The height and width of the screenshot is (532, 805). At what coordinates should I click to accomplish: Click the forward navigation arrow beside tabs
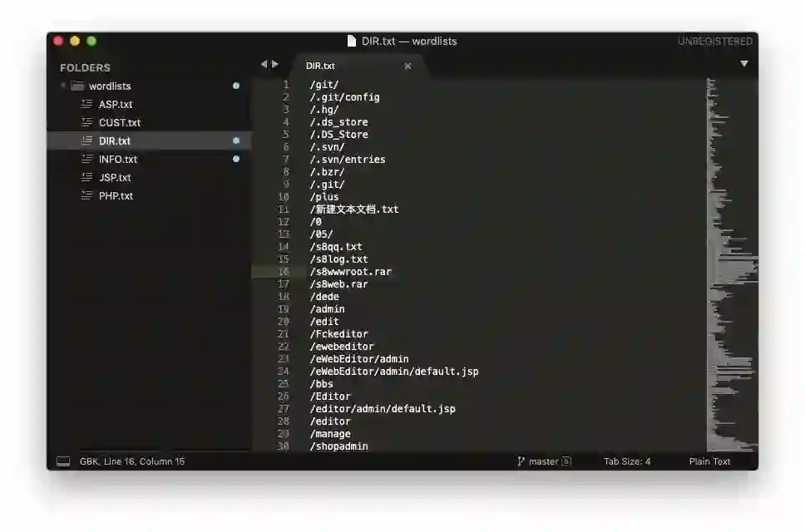click(275, 64)
